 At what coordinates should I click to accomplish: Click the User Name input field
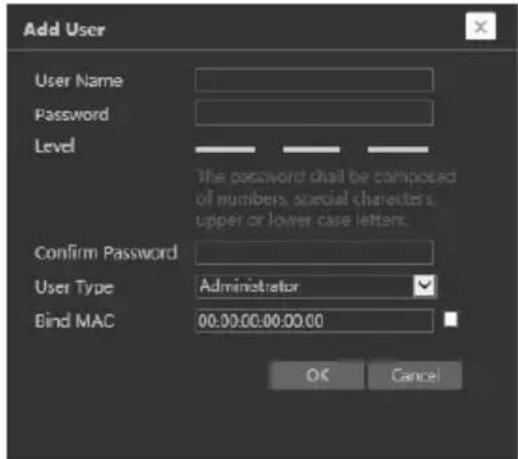pyautogui.click(x=314, y=80)
